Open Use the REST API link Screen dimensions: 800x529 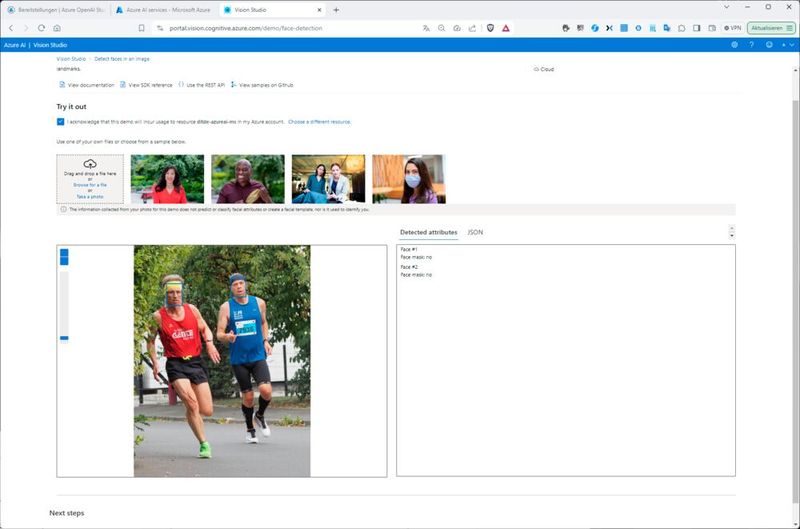pos(201,85)
